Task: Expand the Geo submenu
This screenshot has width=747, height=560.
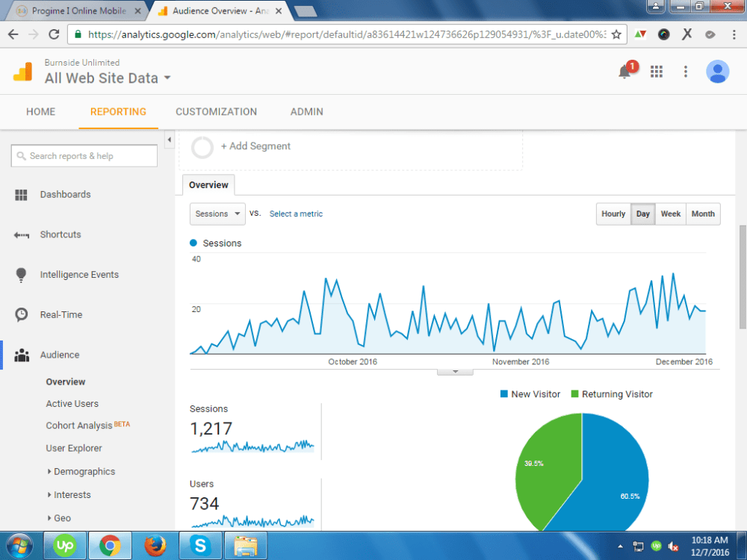Action: (x=58, y=518)
